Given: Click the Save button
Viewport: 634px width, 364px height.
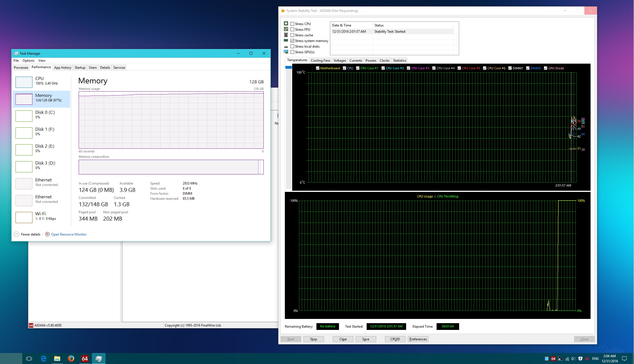Looking at the screenshot, I should [366, 339].
